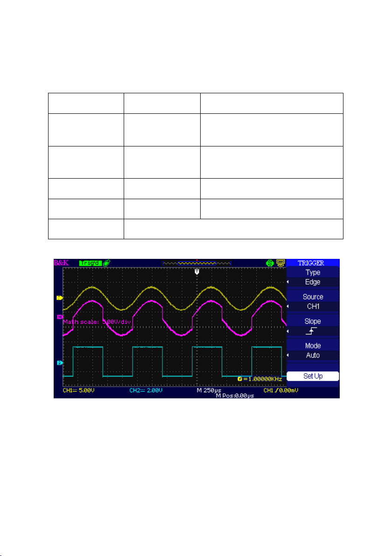Image resolution: width=392 pixels, height=556 pixels.
Task: Click the TRIGGER menu title
Action: click(311, 263)
